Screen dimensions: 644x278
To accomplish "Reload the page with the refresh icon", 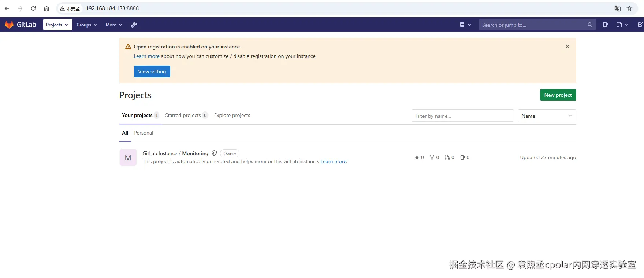I will (33, 8).
